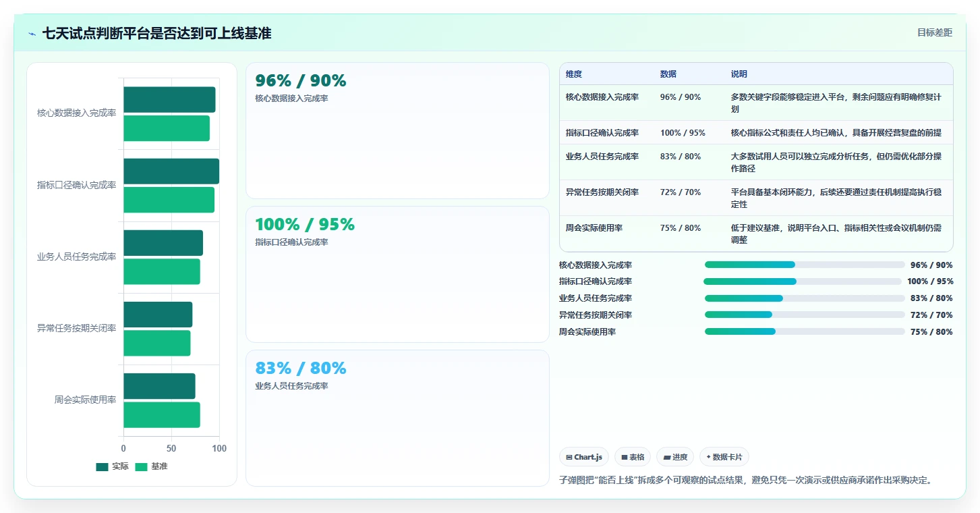This screenshot has height=513, width=980.
Task: Select the light 基准 bar for 指标口径确认完成率
Action: 169,200
